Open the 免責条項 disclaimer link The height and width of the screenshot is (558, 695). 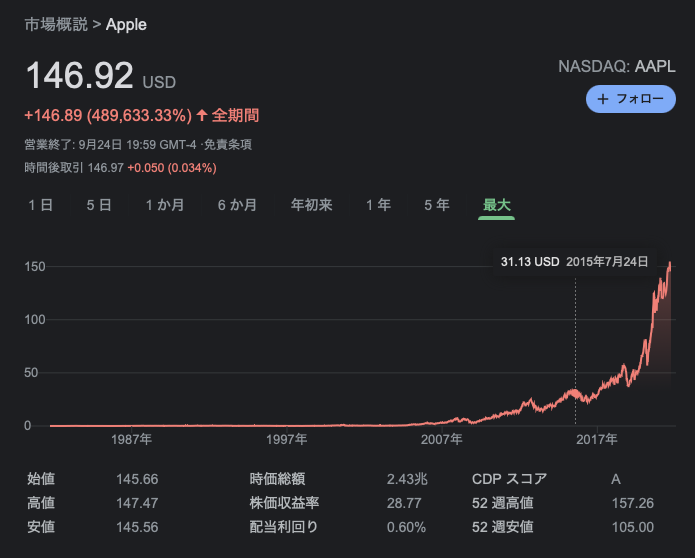point(228,144)
